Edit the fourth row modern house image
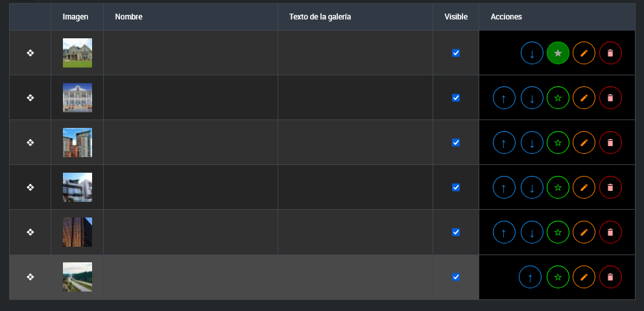The image size is (644, 311). pos(584,188)
